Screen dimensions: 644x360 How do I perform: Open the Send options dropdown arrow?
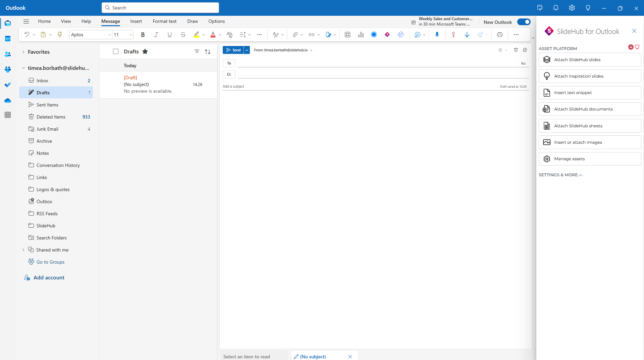[x=247, y=50]
